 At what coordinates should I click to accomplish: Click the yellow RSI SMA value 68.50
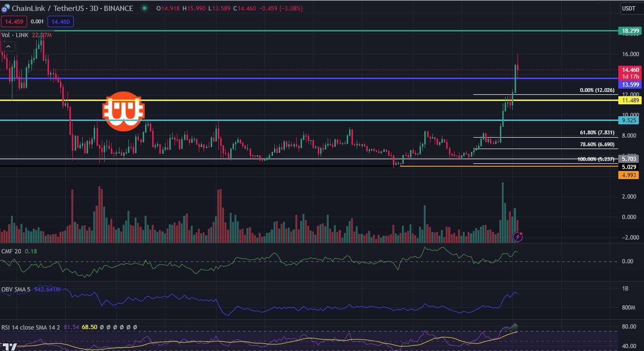coord(89,327)
